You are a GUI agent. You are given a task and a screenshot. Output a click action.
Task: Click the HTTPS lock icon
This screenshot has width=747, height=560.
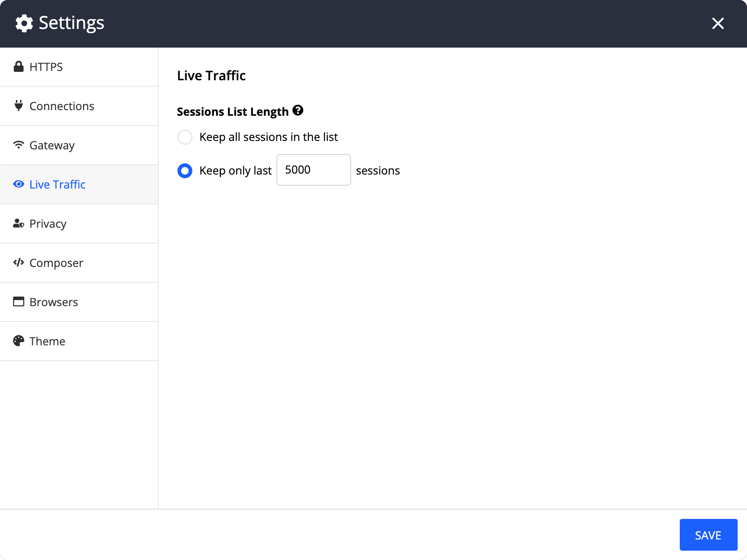[x=19, y=67]
